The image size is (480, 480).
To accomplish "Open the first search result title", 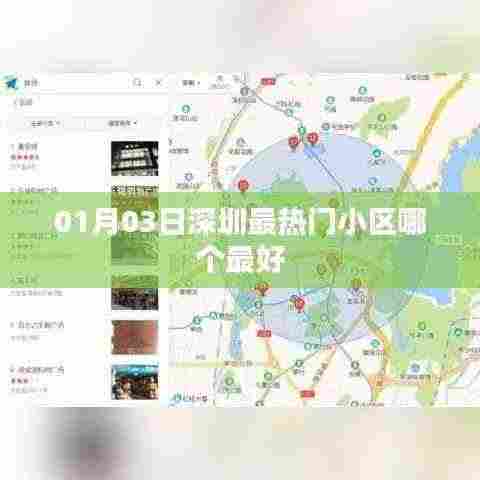I will [27, 146].
